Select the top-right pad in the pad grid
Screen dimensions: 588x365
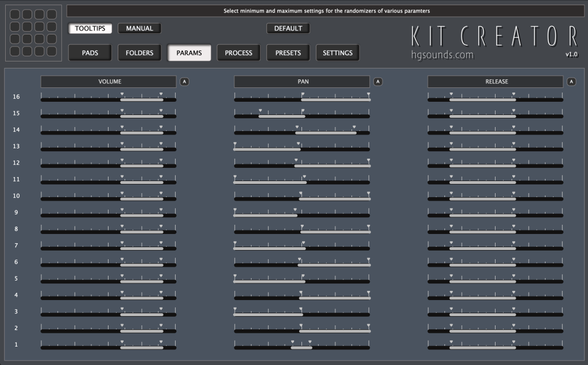pos(52,14)
